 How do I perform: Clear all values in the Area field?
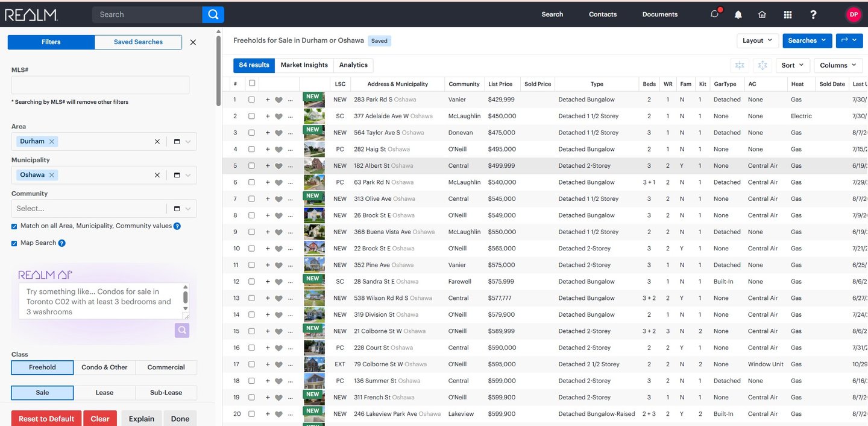click(x=157, y=141)
